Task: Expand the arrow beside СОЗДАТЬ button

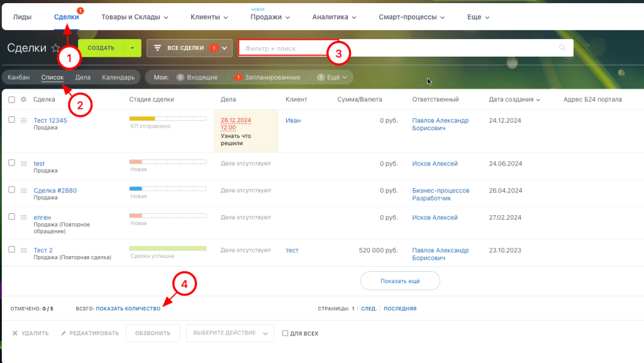Action: click(132, 48)
